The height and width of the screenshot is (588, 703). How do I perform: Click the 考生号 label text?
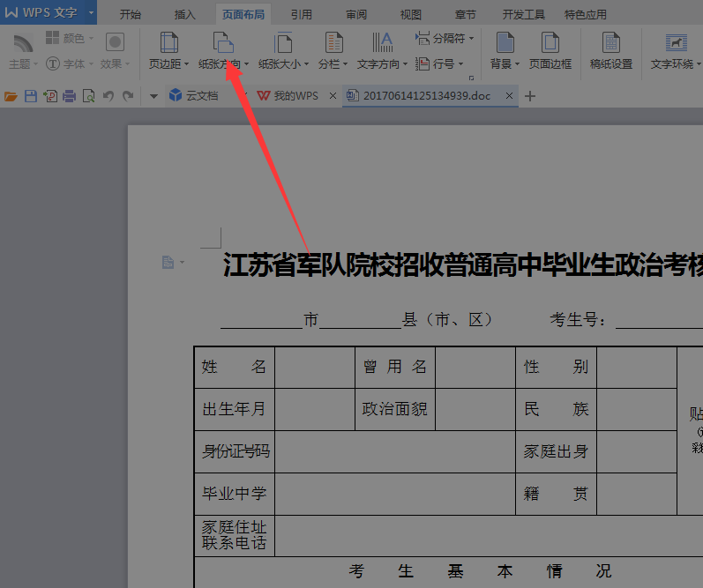[x=579, y=320]
